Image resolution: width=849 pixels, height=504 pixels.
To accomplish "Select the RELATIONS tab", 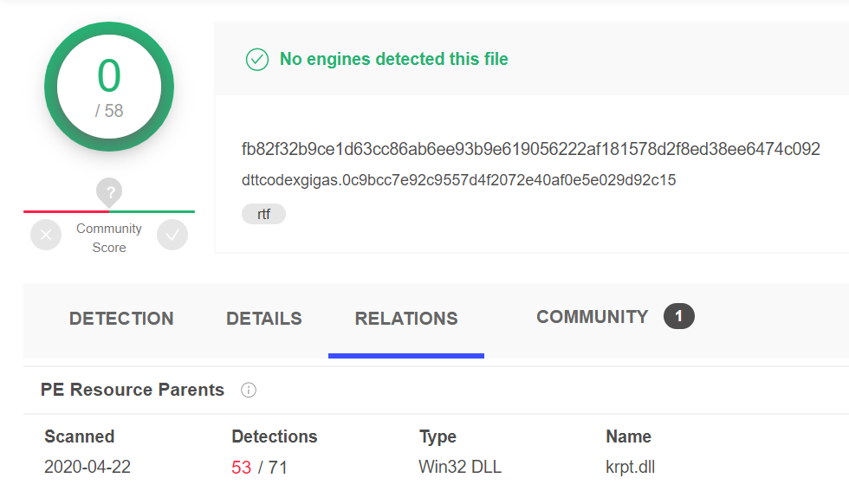I will 406,319.
